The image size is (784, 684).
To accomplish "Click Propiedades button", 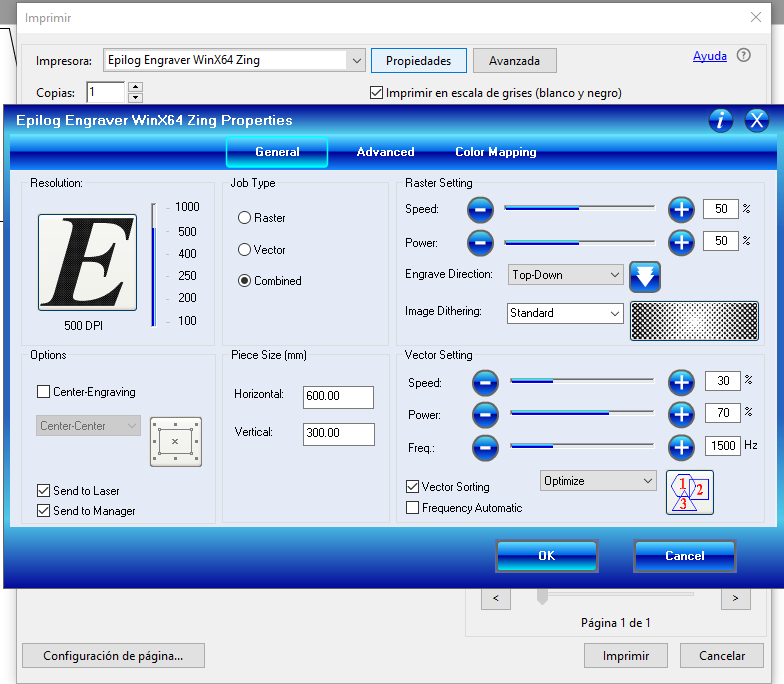I will tap(418, 60).
